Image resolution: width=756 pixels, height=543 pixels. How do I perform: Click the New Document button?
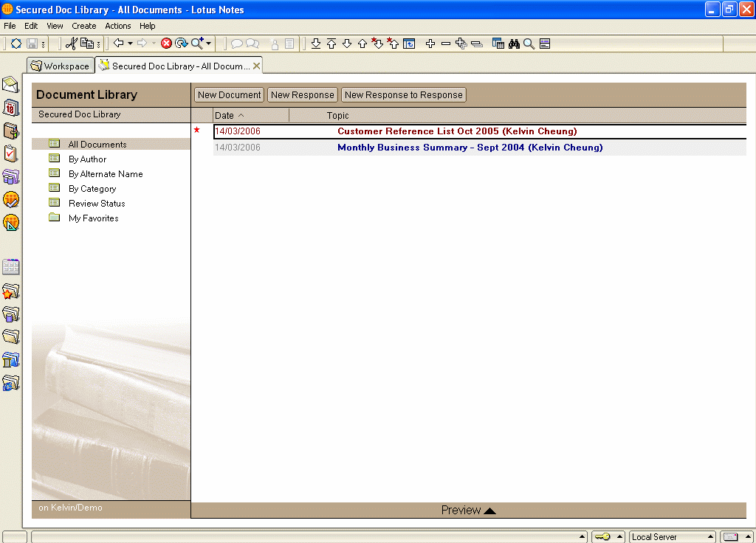click(229, 94)
